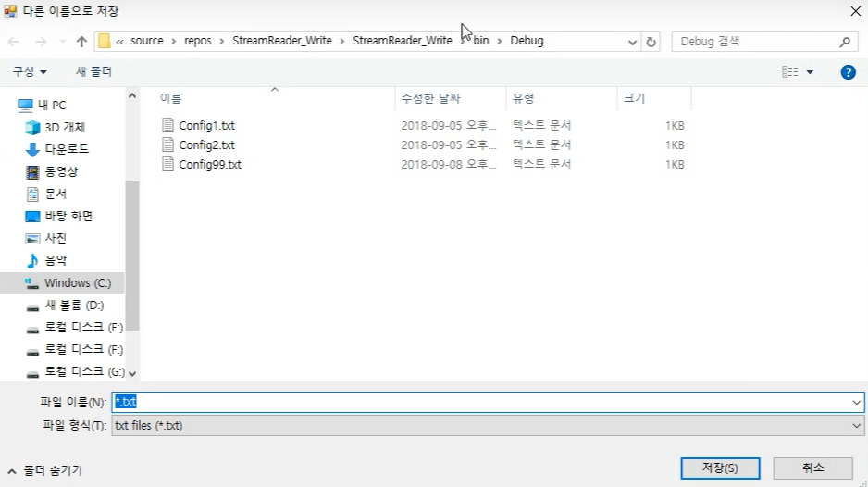
Task: Navigate to 'repos' breadcrumb
Action: coord(198,41)
